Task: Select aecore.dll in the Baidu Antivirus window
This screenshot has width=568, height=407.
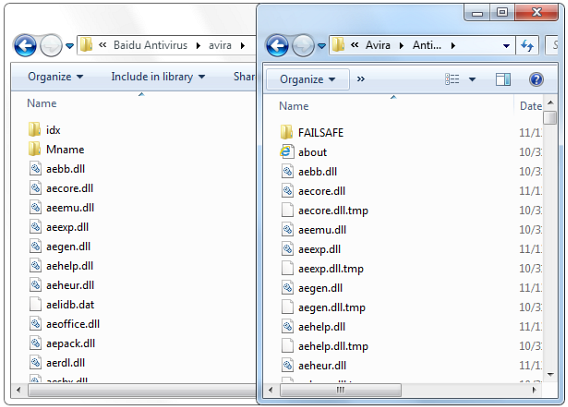Action: 61,188
